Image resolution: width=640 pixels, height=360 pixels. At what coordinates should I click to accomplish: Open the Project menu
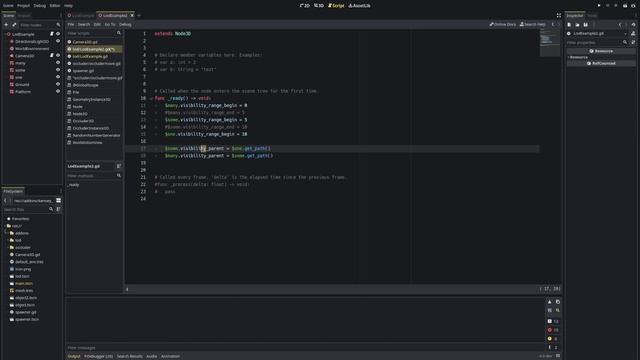tap(23, 6)
